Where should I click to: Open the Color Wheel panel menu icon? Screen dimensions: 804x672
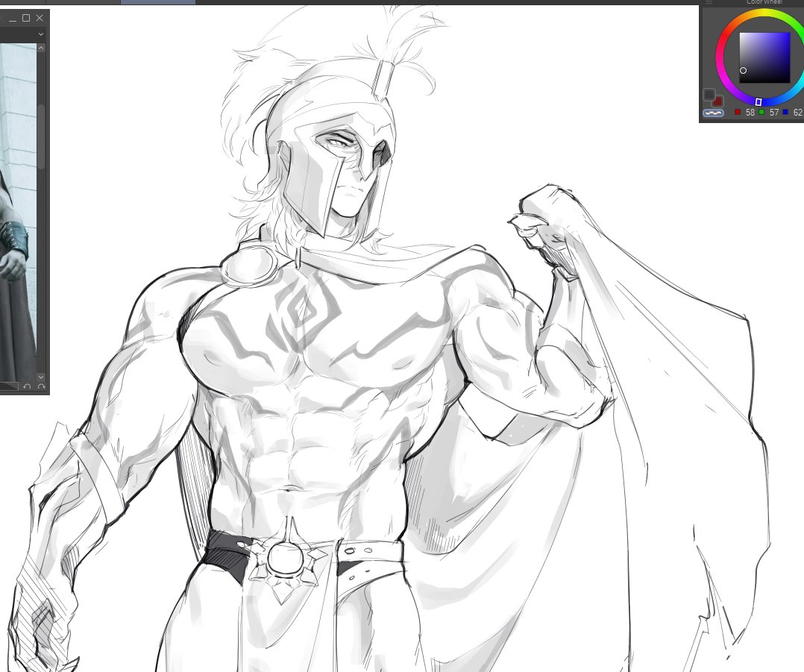[709, 2]
